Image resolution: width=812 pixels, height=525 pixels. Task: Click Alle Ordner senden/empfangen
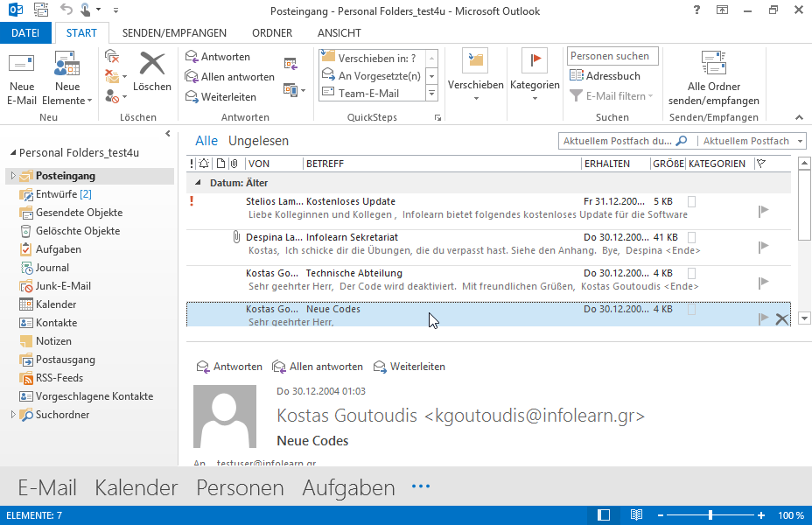(714, 78)
